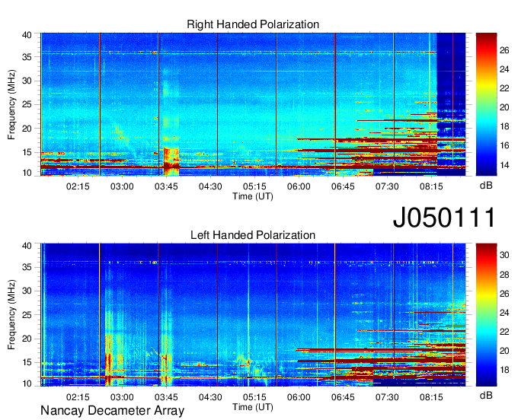Click the 06:00 tick on the top plot
Screen dimensions: 518x420
299,186
